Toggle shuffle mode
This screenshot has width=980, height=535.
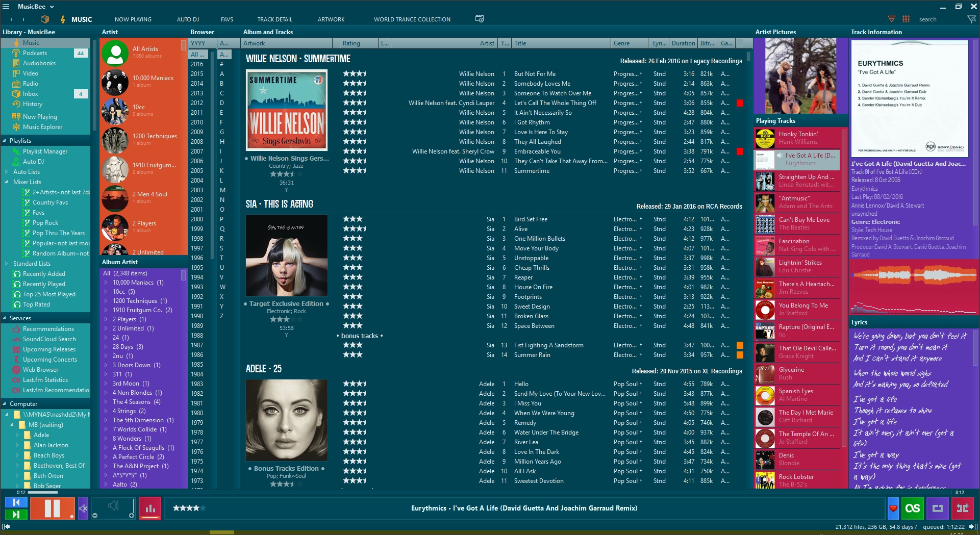point(963,508)
